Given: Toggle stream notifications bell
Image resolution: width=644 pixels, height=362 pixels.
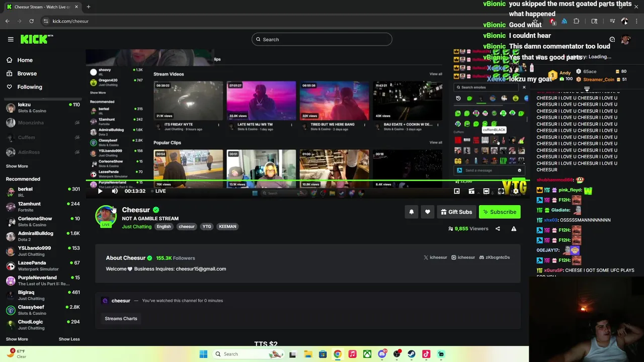Looking at the screenshot, I should pos(412,212).
